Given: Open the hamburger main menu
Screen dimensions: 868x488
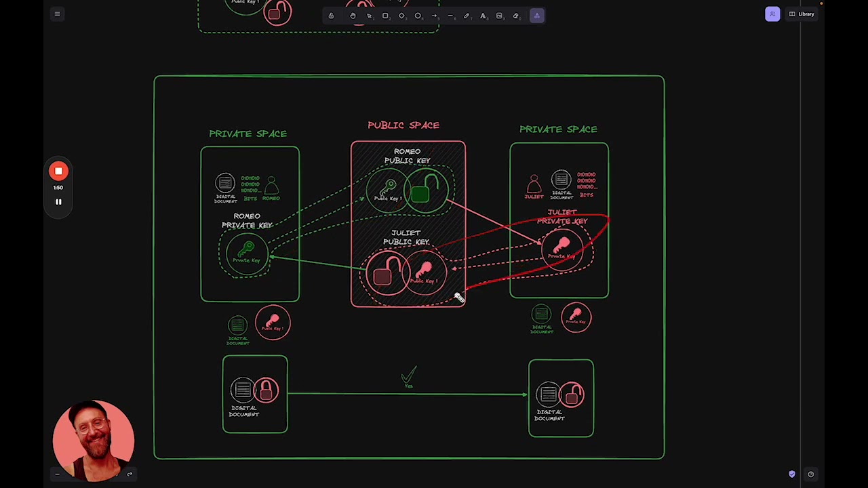Looking at the screenshot, I should click(57, 14).
